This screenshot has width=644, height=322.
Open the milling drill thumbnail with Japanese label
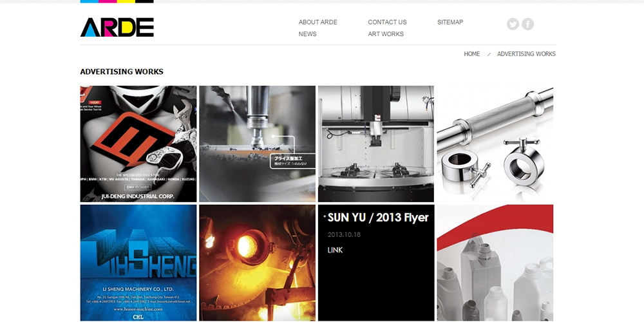click(258, 144)
